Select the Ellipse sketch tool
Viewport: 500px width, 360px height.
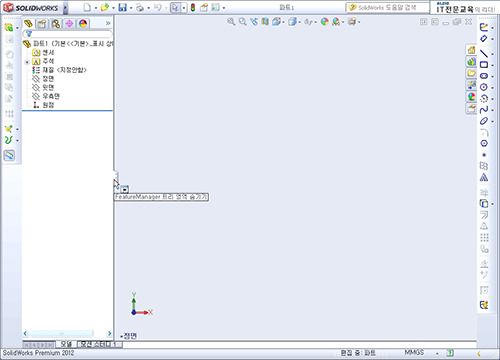coord(484,121)
